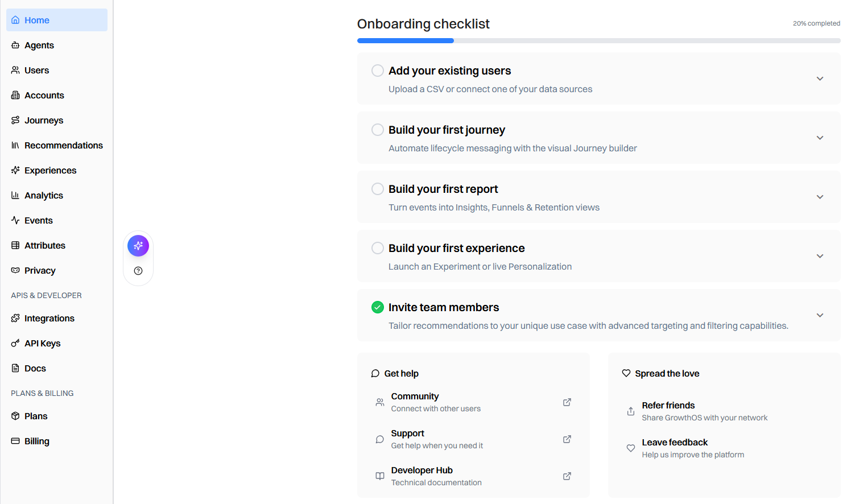
Task: Tick the Build your first journey circle
Action: [378, 130]
